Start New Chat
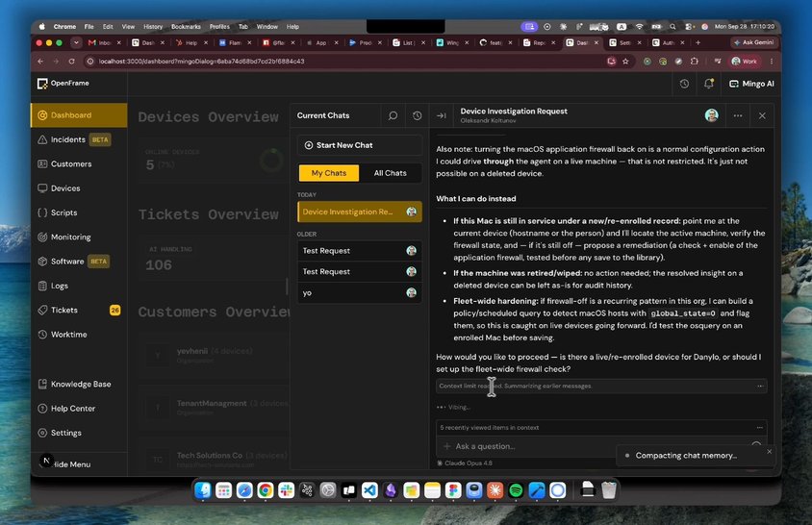 coord(360,145)
